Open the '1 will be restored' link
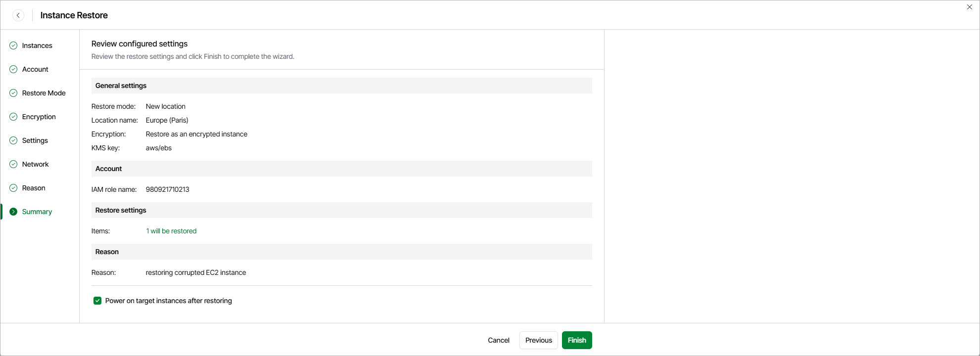The height and width of the screenshot is (356, 980). coord(171,231)
